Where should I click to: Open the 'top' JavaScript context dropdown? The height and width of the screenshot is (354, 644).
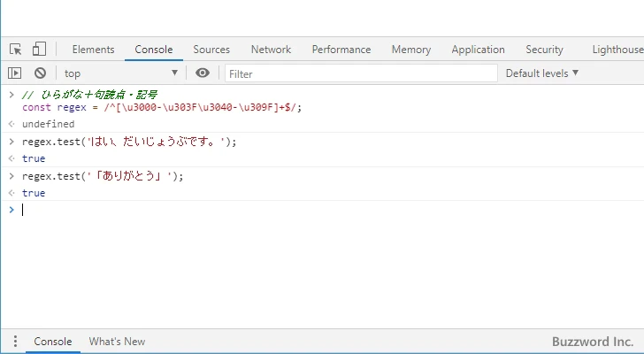click(x=121, y=73)
